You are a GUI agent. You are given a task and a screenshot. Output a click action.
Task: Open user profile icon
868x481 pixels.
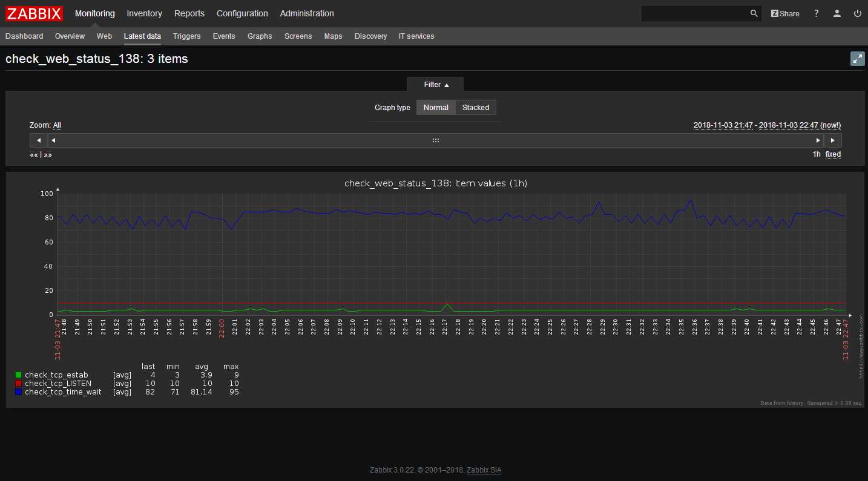(x=837, y=13)
